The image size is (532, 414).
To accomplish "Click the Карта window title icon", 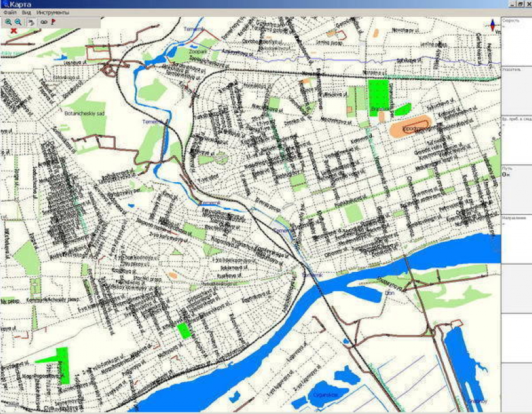I will (x=5, y=4).
